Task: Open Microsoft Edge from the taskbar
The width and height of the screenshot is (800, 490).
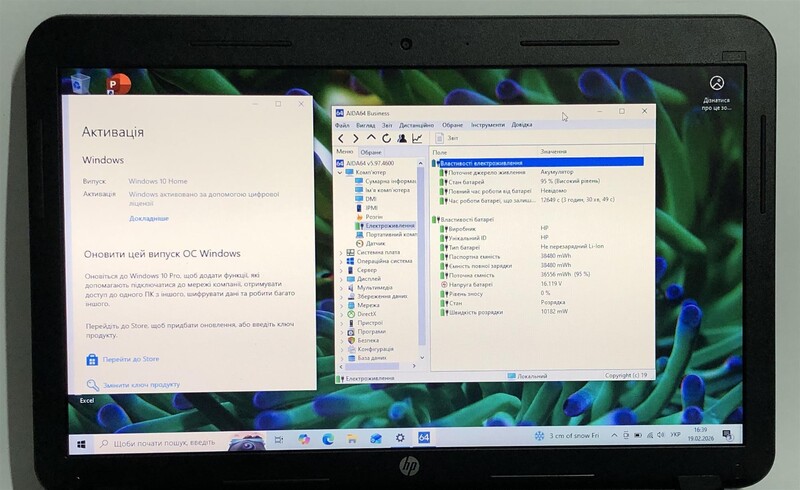Action: pyautogui.click(x=328, y=439)
